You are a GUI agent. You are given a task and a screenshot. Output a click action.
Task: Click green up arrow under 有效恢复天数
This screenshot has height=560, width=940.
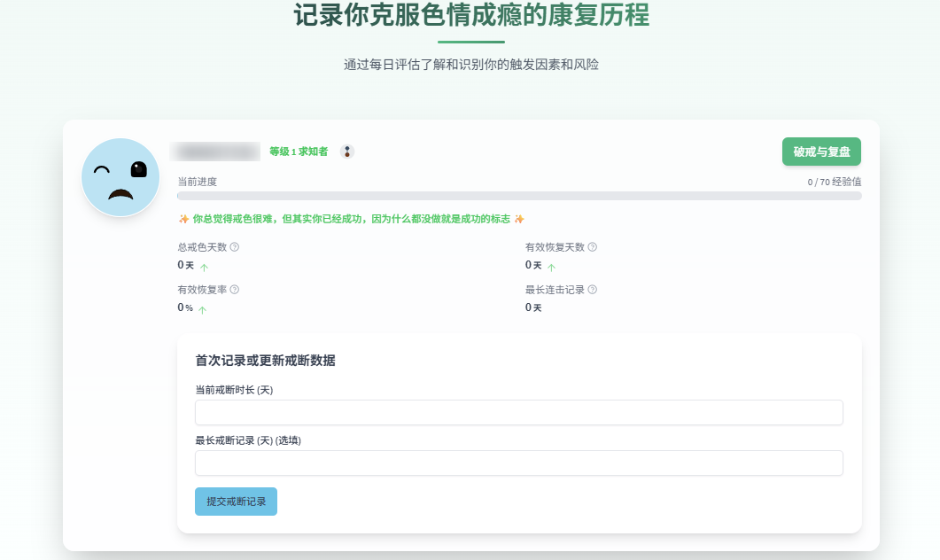(551, 267)
